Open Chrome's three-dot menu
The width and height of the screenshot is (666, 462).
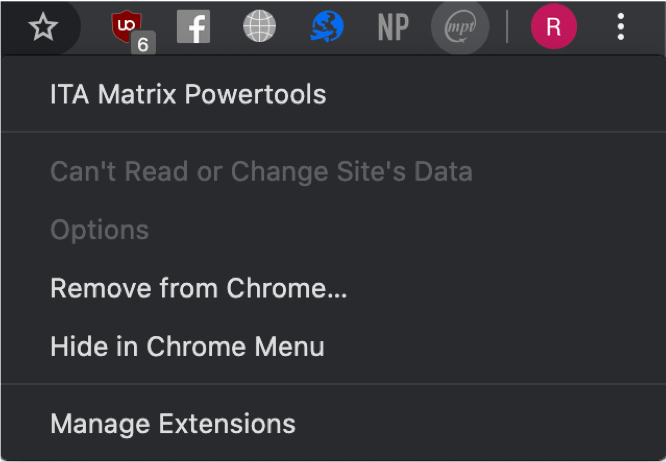(x=621, y=27)
